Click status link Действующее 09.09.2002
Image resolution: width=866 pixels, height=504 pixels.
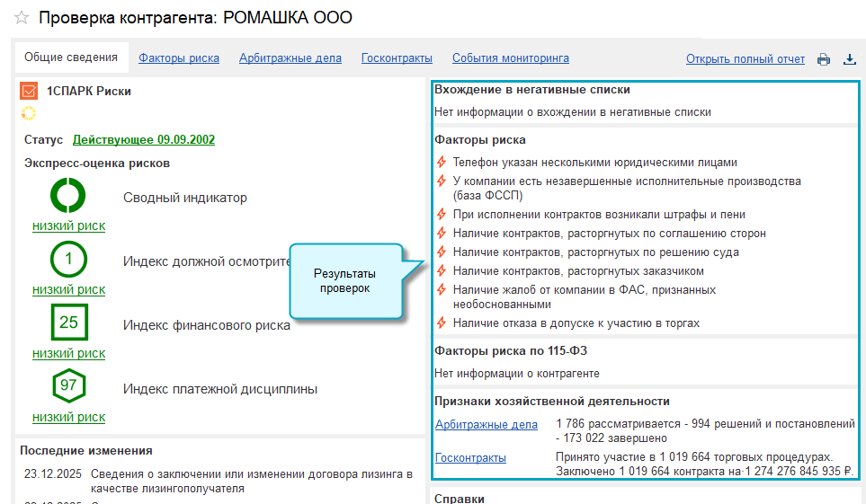pyautogui.click(x=144, y=139)
